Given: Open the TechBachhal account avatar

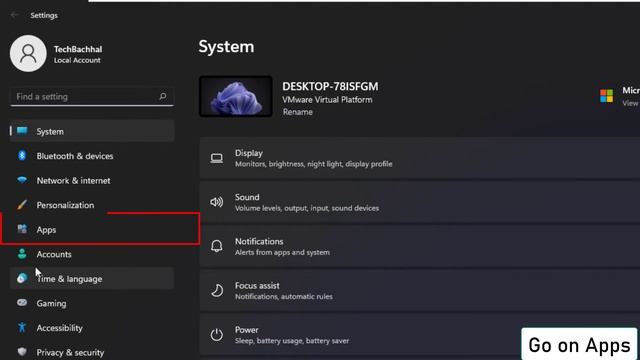Looking at the screenshot, I should [28, 53].
